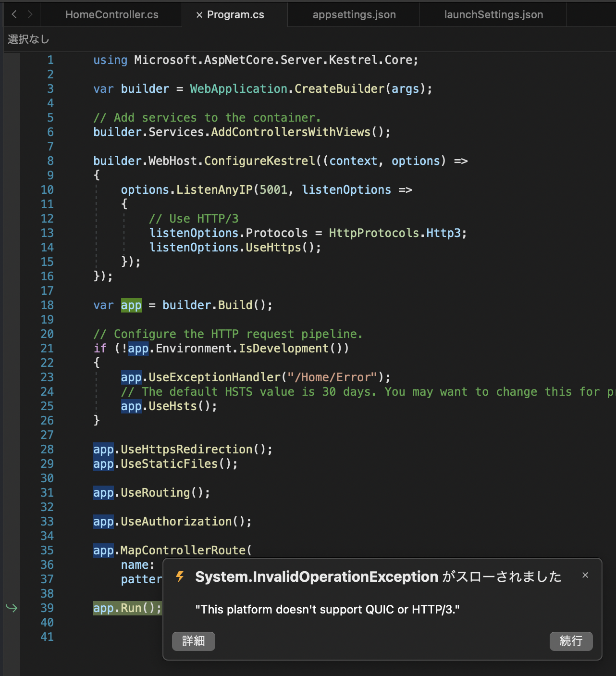Viewport: 616px width, 676px height.
Task: Open the 選択なし navigation dropdown
Action: click(x=28, y=39)
